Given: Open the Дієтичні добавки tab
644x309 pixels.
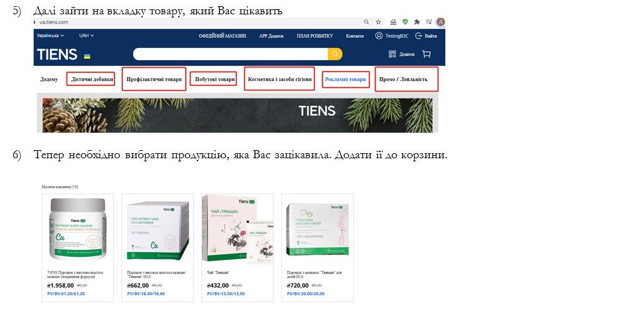Looking at the screenshot, I should tap(92, 79).
